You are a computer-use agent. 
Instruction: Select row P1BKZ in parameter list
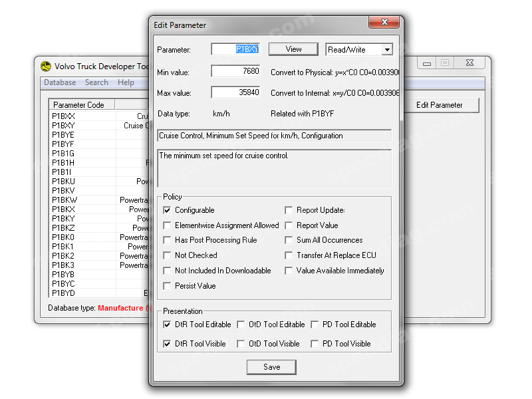pyautogui.click(x=99, y=228)
